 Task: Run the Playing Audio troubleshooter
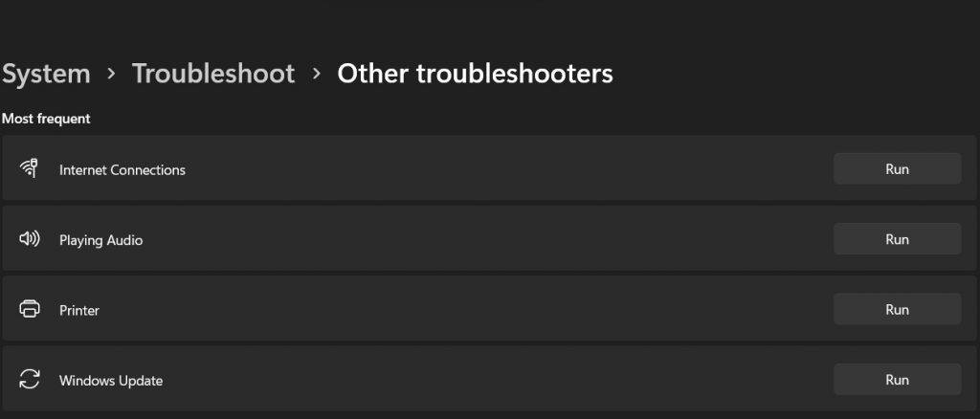click(x=897, y=239)
